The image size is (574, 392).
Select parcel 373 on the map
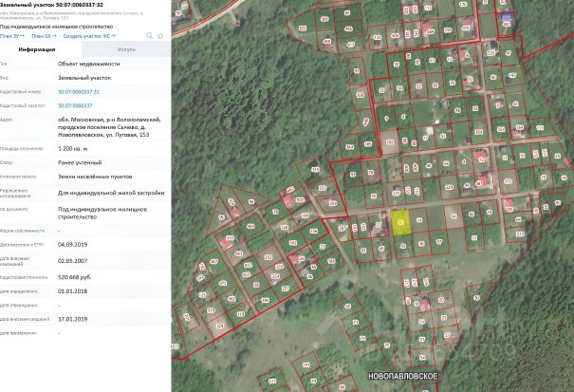508,181
